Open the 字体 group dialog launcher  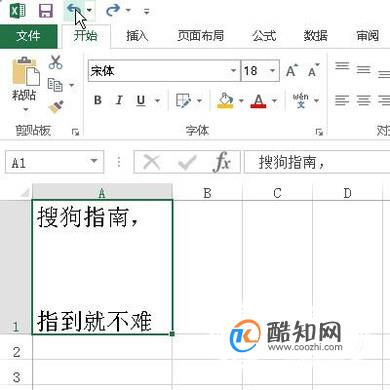point(319,132)
